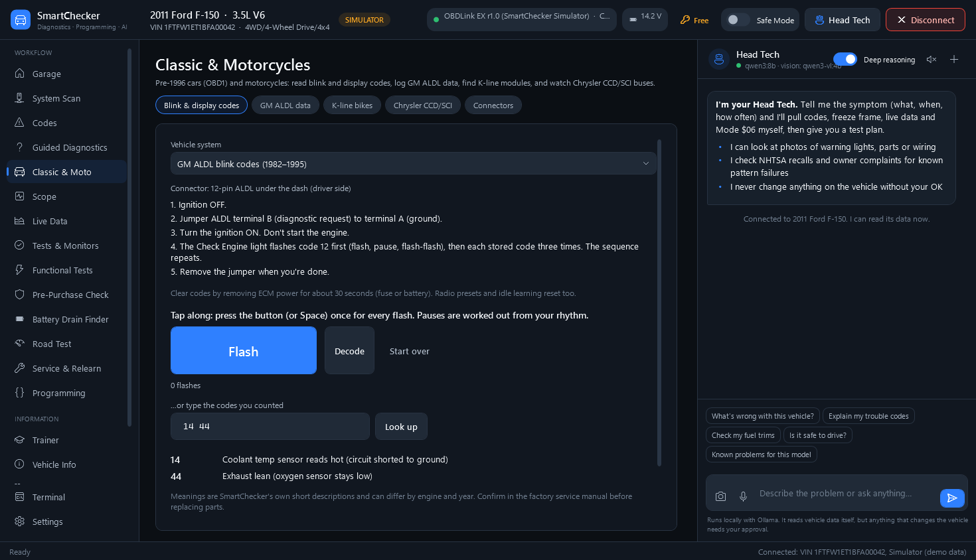Click the System Scan icon
This screenshot has height=560, width=976.
pos(20,98)
